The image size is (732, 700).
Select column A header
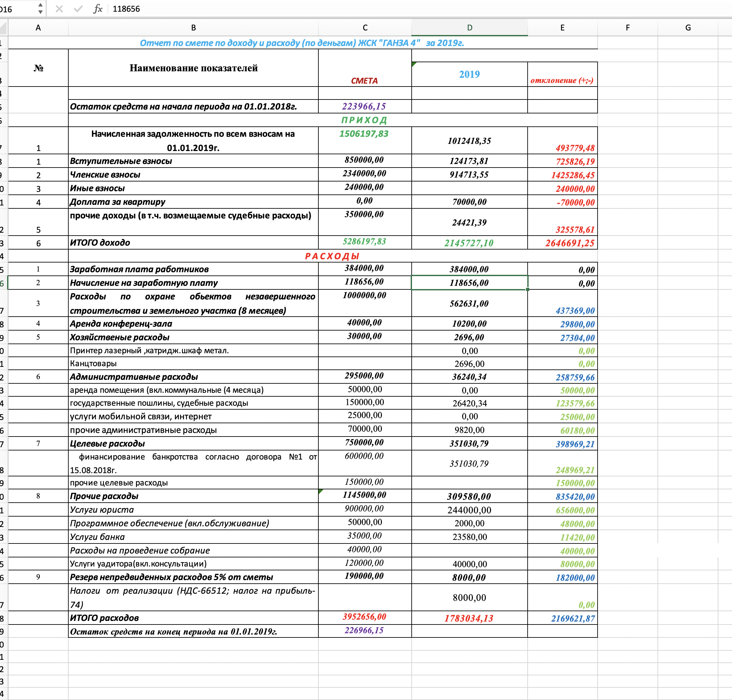38,28
